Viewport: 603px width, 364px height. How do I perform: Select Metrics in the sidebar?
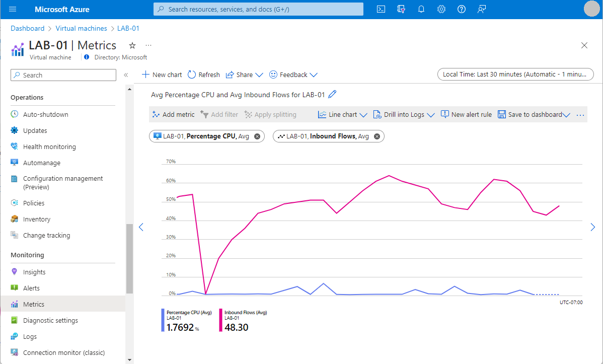click(63, 304)
